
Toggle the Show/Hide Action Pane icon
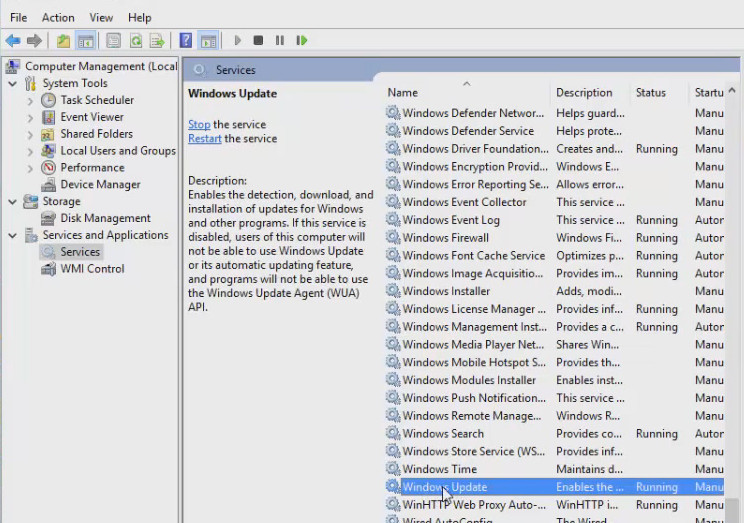[x=208, y=41]
